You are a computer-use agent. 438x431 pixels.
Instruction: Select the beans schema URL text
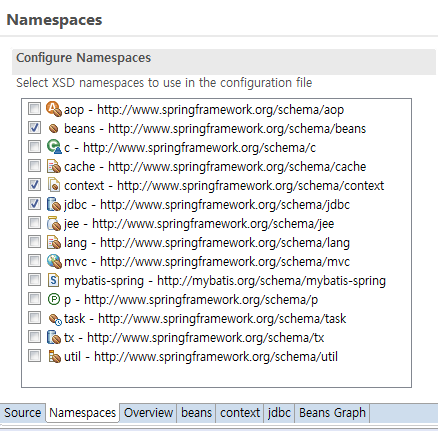(x=237, y=129)
